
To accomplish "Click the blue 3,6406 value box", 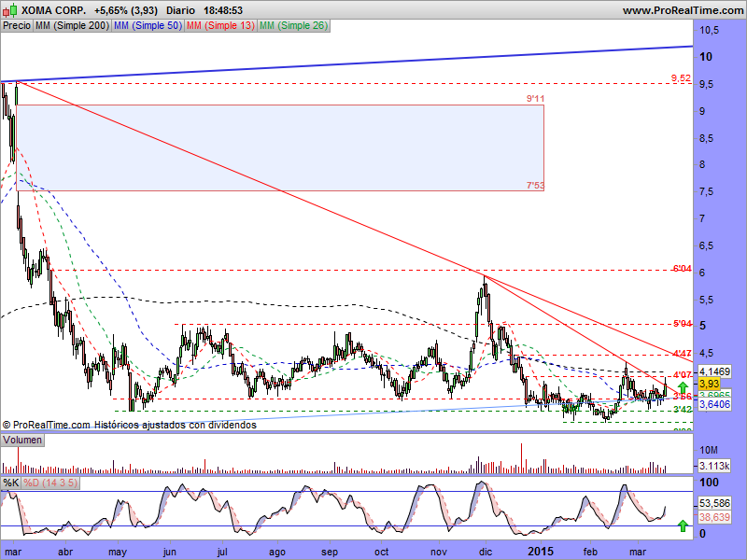I will (x=714, y=404).
